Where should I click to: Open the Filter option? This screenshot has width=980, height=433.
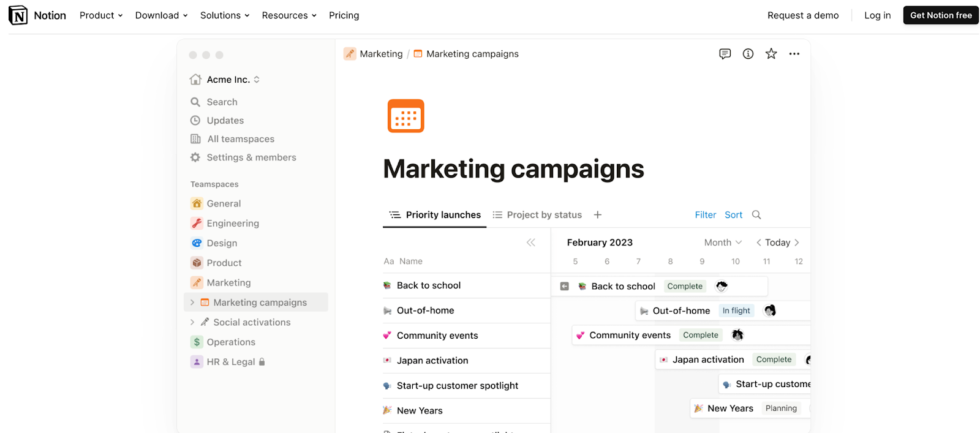click(x=705, y=215)
